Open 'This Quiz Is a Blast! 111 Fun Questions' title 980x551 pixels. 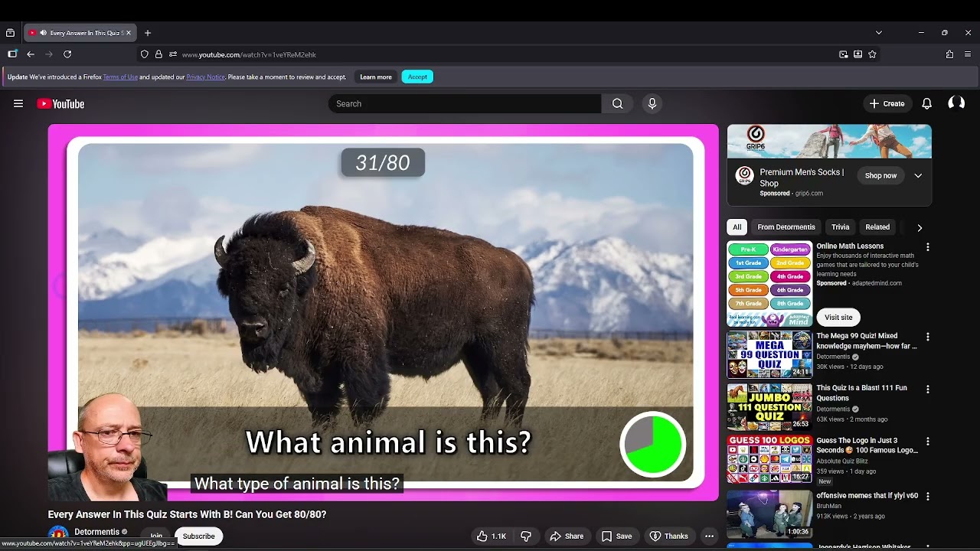[x=861, y=393]
